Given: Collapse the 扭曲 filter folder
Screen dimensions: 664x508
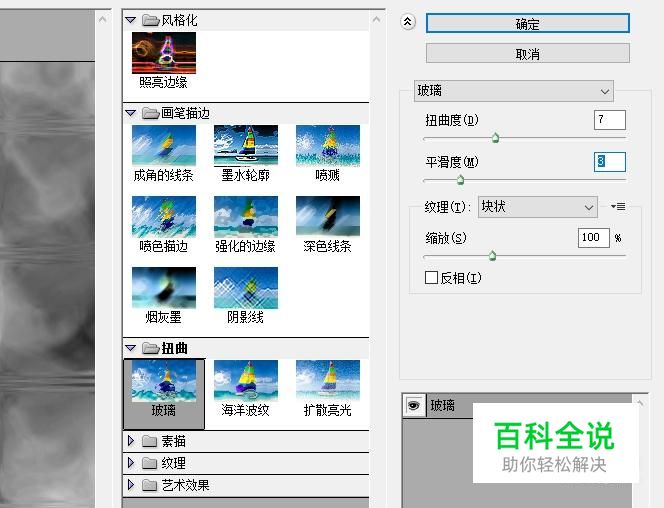Looking at the screenshot, I should click(x=130, y=348).
